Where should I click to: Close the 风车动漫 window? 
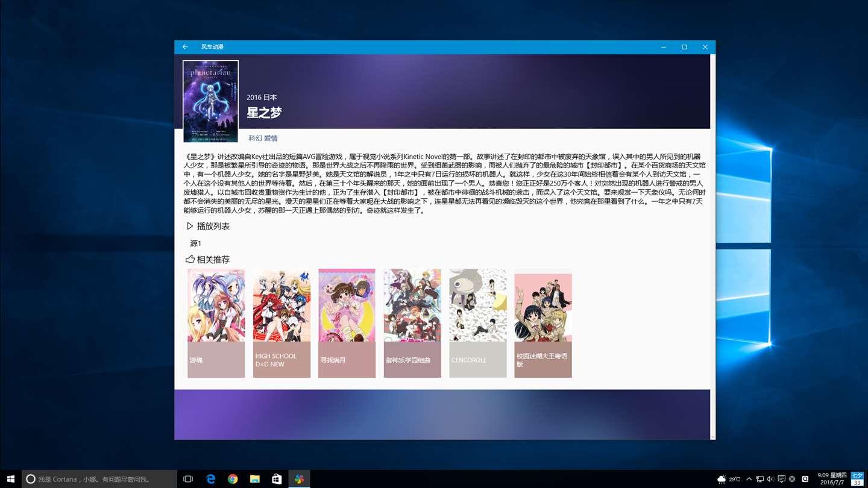tap(705, 47)
